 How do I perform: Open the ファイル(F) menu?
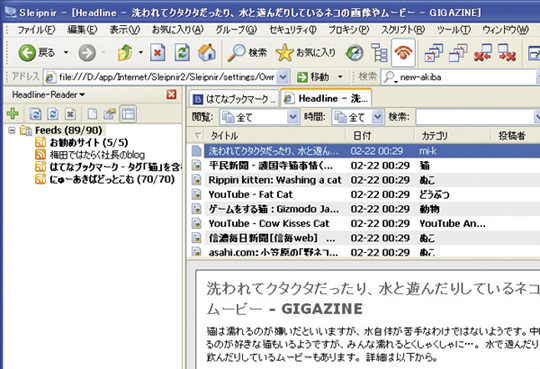[x=36, y=30]
